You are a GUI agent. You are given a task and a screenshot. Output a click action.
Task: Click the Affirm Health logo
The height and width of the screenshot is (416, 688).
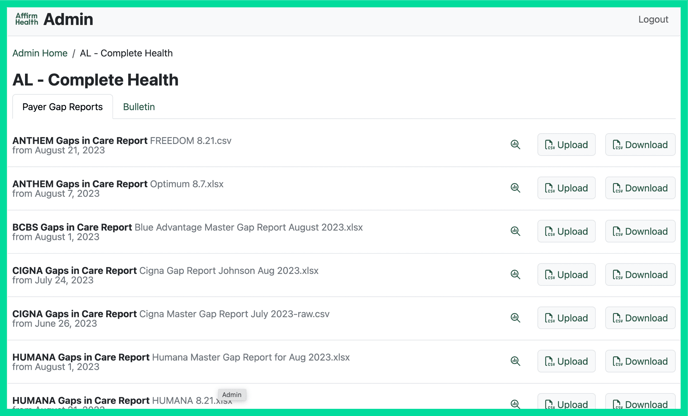(27, 19)
